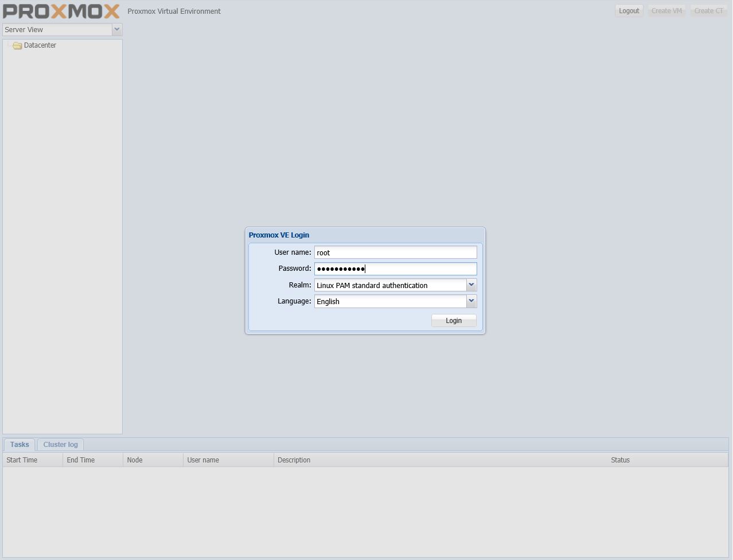Sort by User name column header
Screen dimensions: 733x560
(x=228, y=460)
